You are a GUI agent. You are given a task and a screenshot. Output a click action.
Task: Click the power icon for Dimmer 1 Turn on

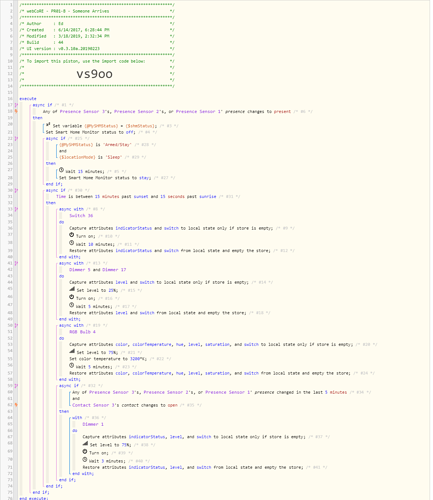(85, 452)
